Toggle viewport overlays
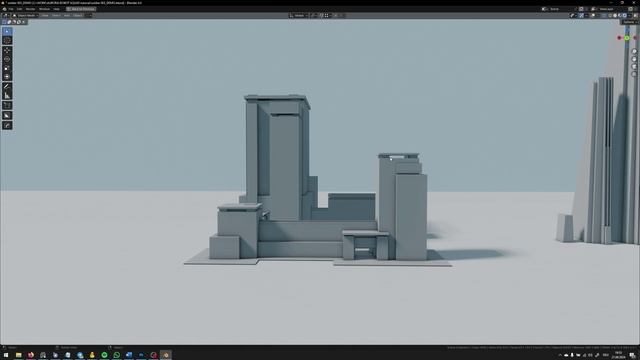Image resolution: width=640 pixels, height=360 pixels. (x=593, y=16)
